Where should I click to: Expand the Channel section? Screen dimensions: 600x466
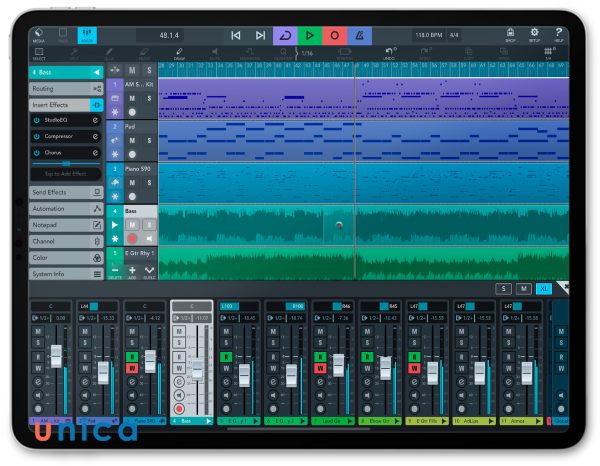pyautogui.click(x=66, y=241)
